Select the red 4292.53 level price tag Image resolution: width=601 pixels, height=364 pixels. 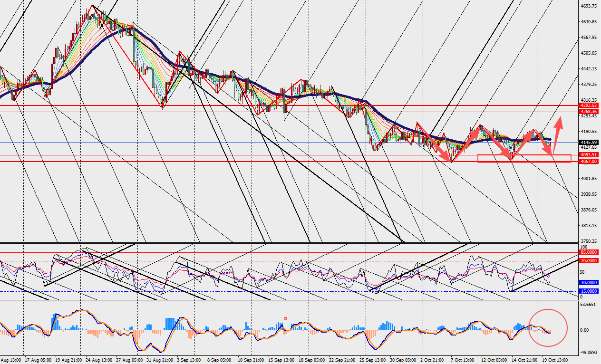coord(589,105)
